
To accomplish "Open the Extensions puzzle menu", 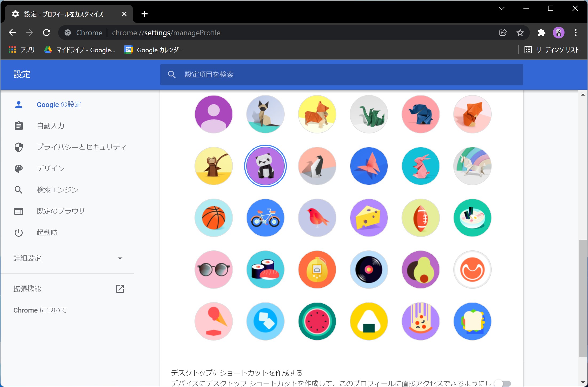I will (x=541, y=33).
